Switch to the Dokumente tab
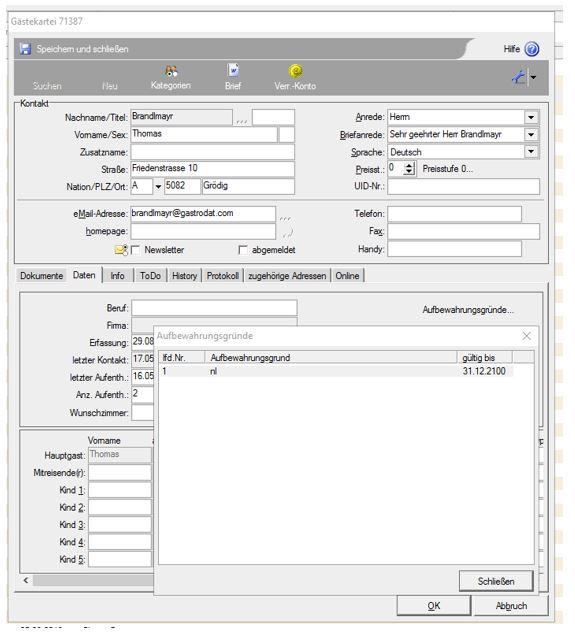The height and width of the screenshot is (638, 575). click(42, 275)
